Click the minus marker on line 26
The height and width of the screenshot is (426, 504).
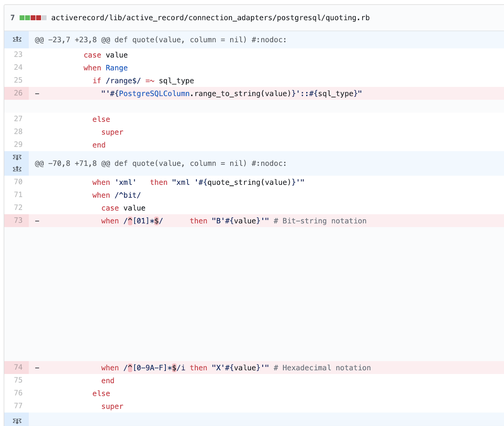pos(37,94)
